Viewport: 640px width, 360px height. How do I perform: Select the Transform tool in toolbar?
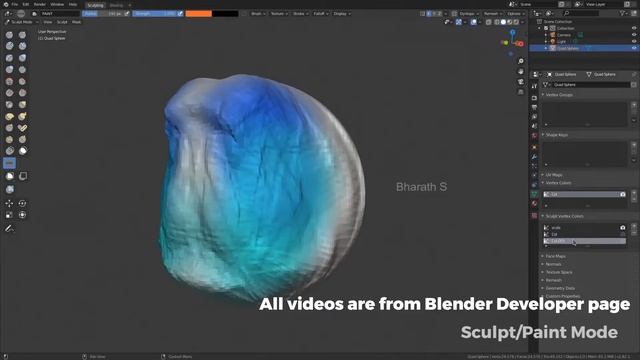click(22, 215)
